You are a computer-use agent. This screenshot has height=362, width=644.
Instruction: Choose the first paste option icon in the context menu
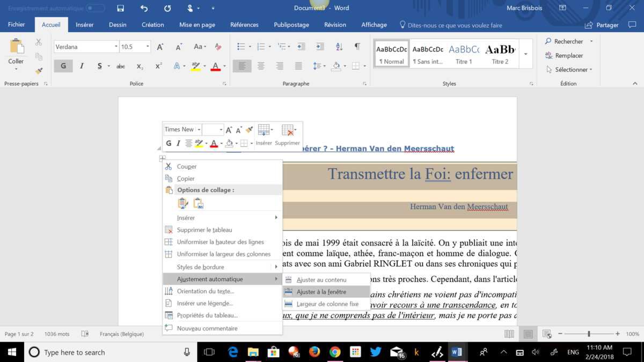183,203
